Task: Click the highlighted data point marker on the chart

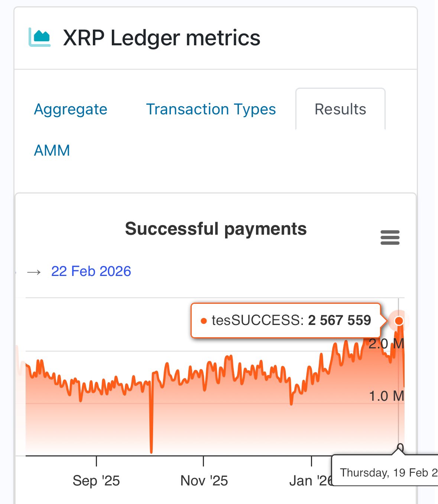Action: [399, 321]
